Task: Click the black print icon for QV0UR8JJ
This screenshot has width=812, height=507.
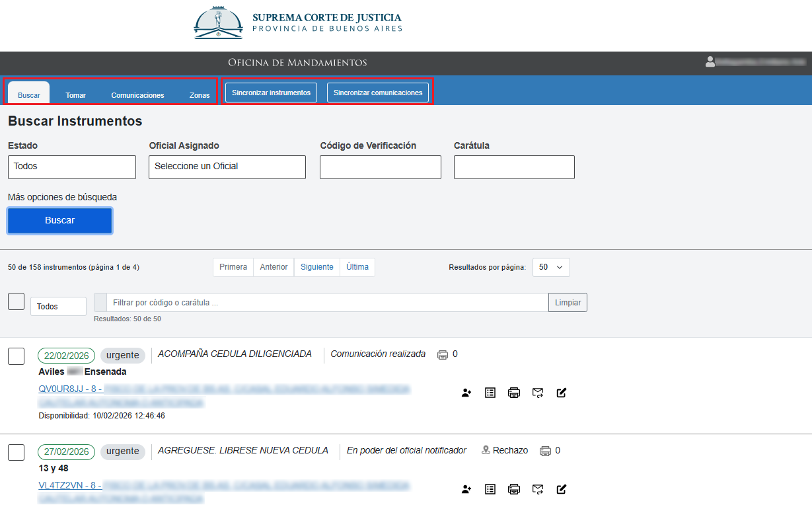Action: coord(514,393)
